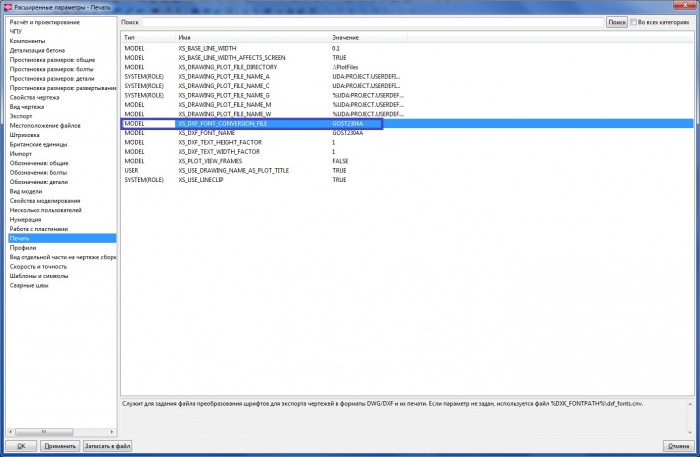Sort by the 'Значение' column header

(368, 37)
